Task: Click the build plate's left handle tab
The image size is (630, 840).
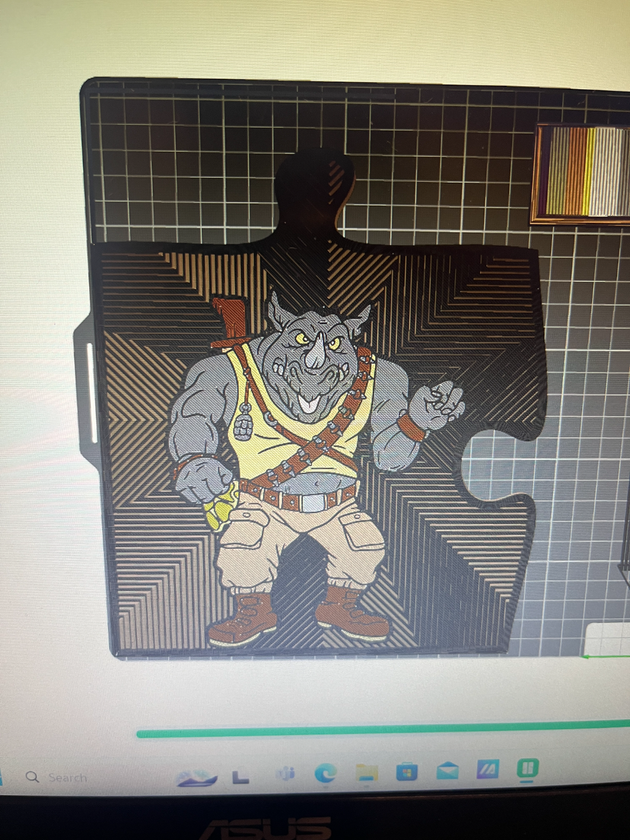Action: pos(86,392)
